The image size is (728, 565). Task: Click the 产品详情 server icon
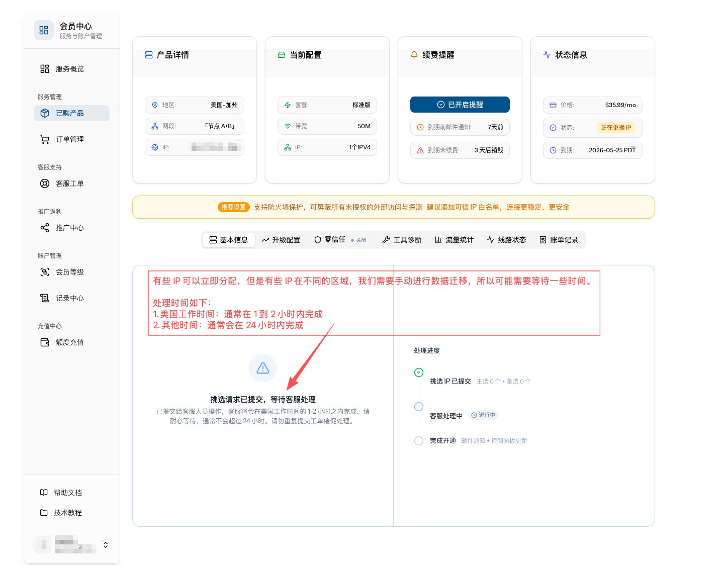pos(149,55)
